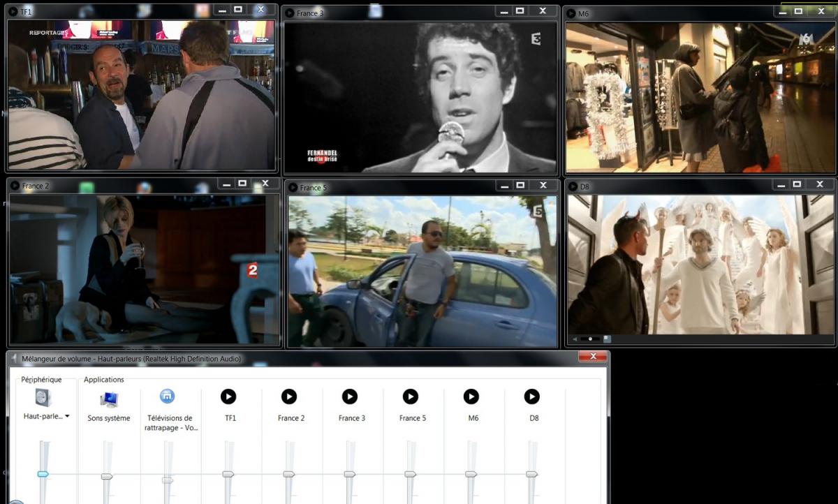Click the France 3 black-and-white singer video

(x=420, y=97)
